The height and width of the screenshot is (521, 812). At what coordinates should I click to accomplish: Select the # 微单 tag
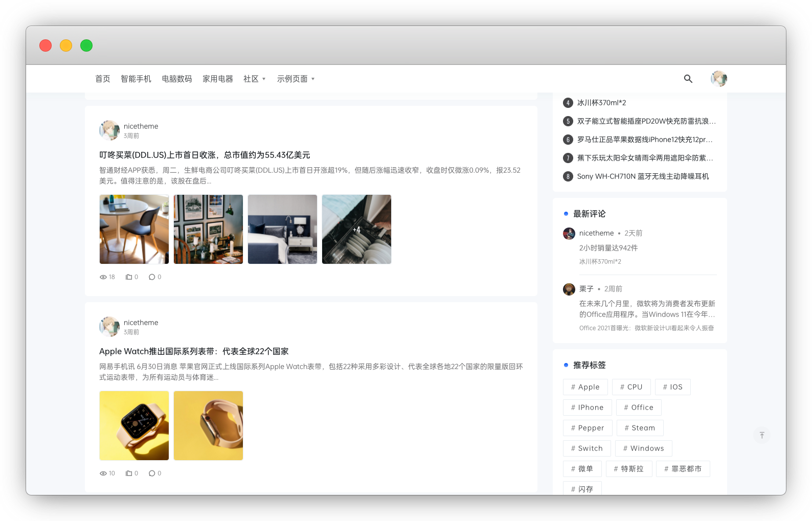click(582, 469)
